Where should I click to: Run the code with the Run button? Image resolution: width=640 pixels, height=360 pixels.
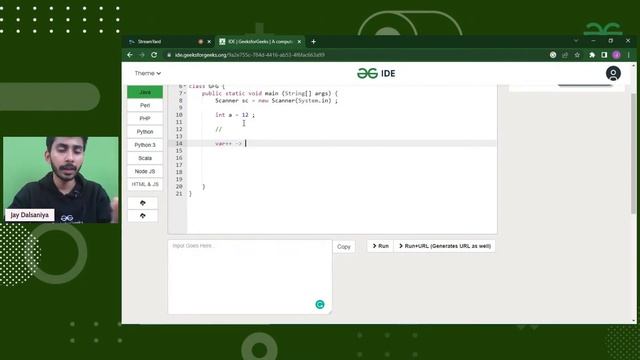[x=380, y=246]
